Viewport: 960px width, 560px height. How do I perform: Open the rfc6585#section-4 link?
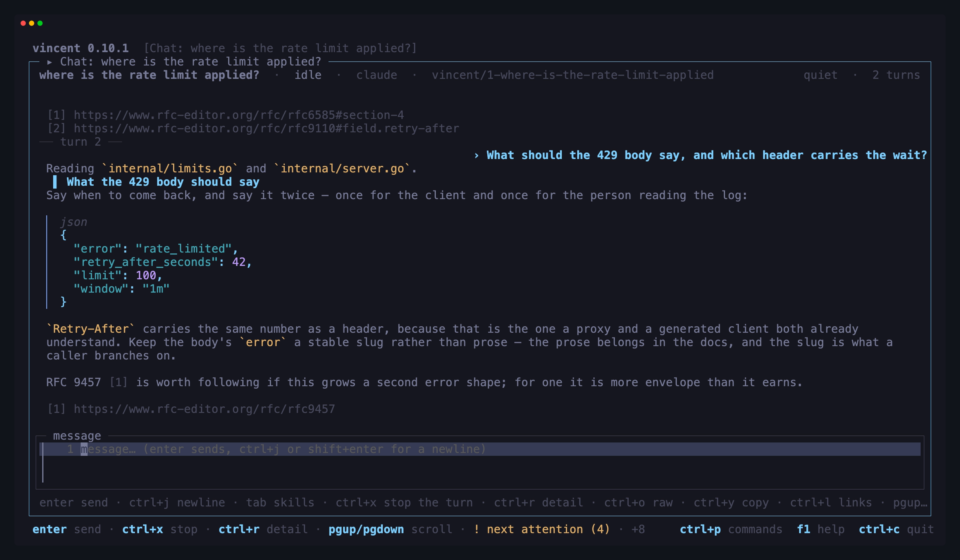239,115
